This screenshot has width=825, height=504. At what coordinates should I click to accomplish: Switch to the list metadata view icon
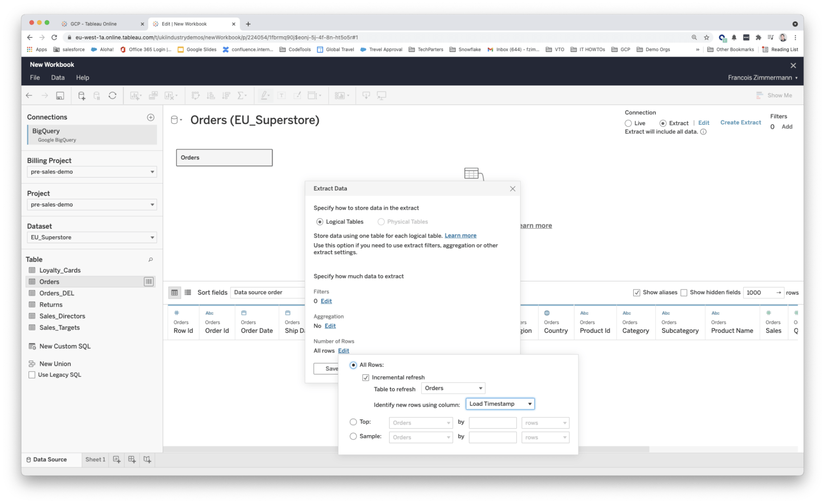point(188,293)
